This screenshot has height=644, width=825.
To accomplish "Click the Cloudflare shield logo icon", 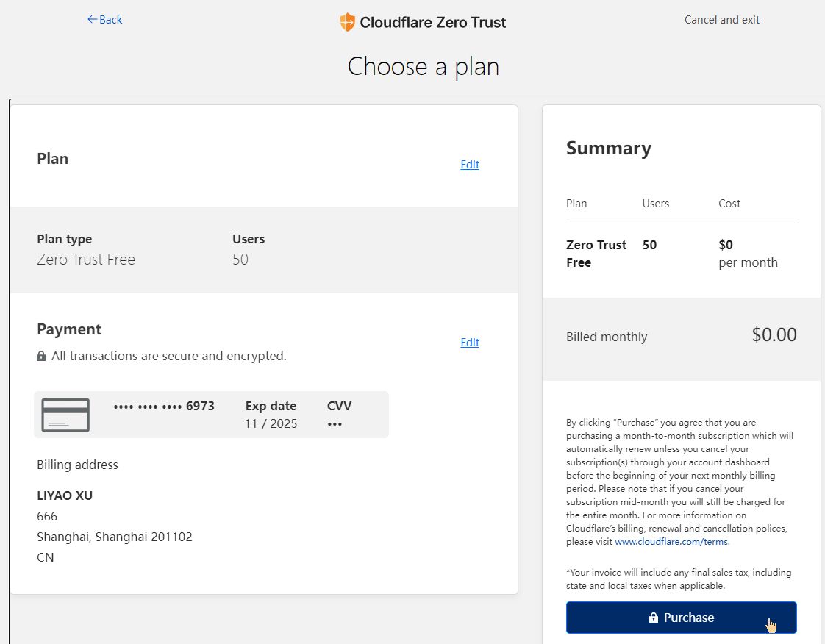I will click(347, 22).
